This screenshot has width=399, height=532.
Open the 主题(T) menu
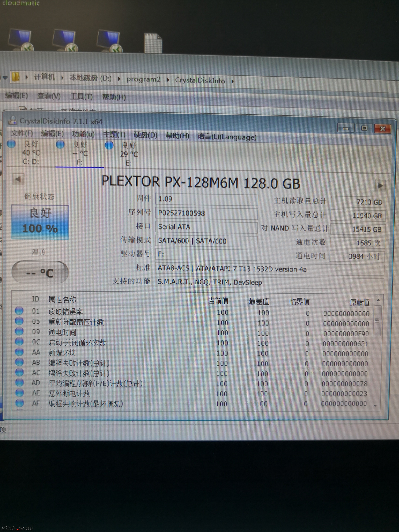pyautogui.click(x=114, y=134)
